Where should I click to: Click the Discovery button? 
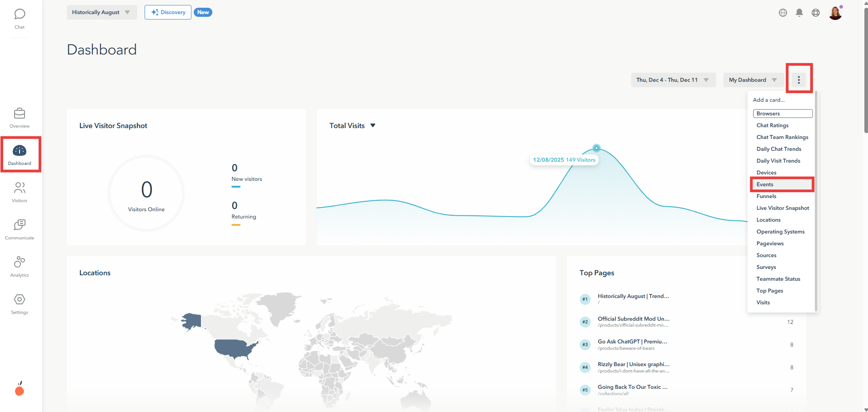point(167,12)
